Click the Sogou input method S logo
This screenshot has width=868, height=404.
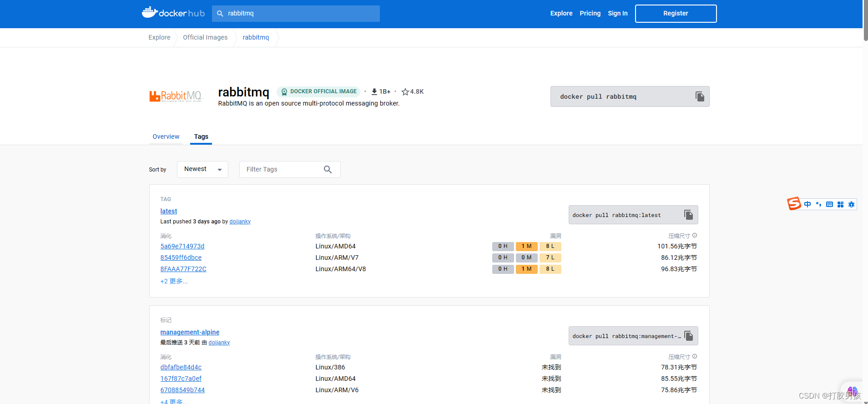[794, 203]
